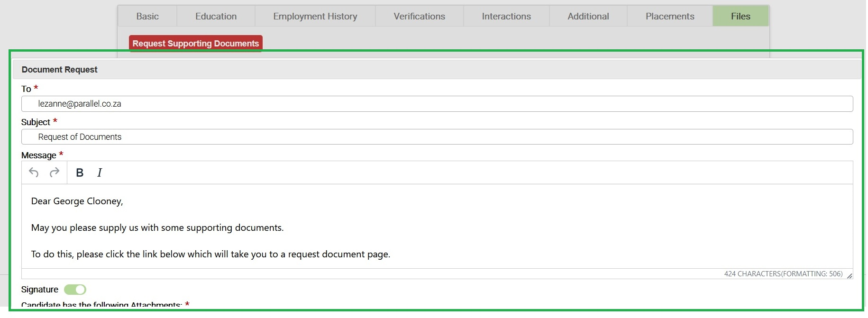Open the Verifications tab
Image resolution: width=868 pixels, height=318 pixels.
419,17
